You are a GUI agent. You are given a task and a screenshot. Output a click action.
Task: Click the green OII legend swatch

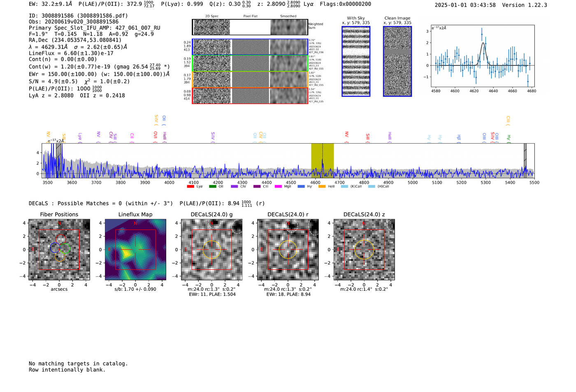212,187
